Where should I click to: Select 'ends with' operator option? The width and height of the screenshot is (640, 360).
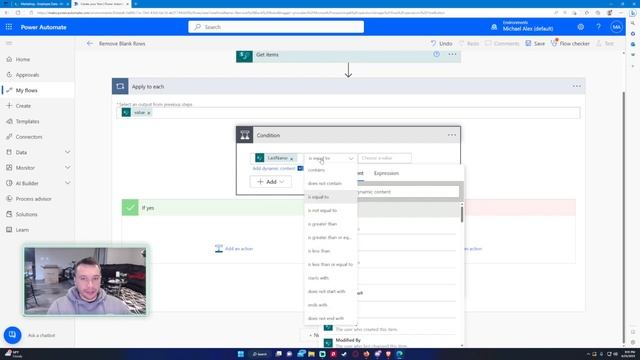(x=331, y=304)
